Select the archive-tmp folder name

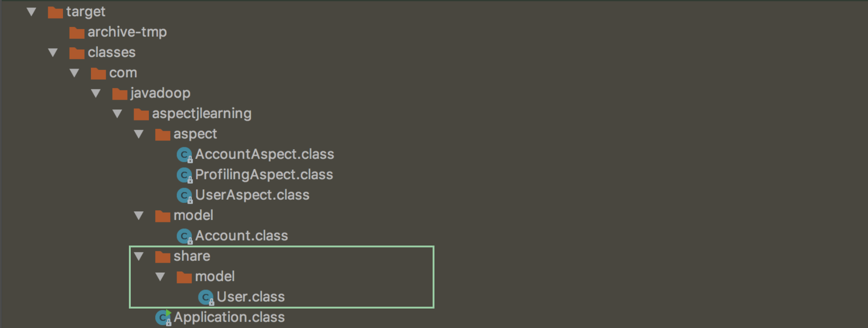pyautogui.click(x=127, y=32)
